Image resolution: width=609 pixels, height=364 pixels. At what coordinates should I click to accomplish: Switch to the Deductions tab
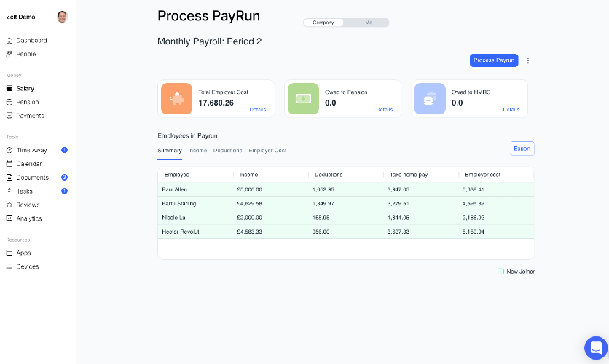coord(227,151)
